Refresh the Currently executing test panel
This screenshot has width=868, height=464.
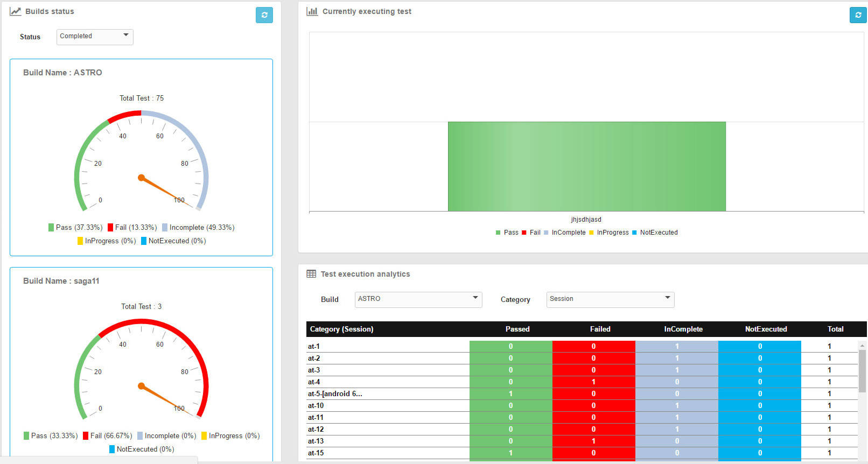858,15
